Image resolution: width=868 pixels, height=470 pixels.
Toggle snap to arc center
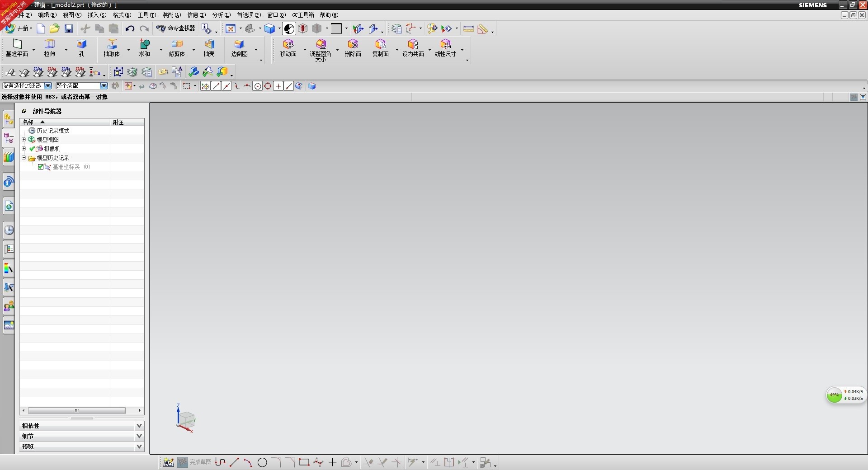point(258,86)
